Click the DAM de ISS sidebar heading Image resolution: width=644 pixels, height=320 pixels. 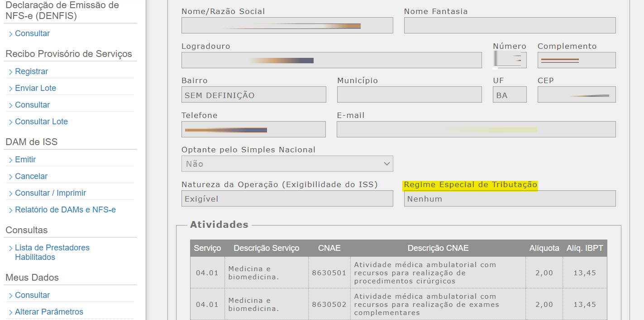point(32,142)
